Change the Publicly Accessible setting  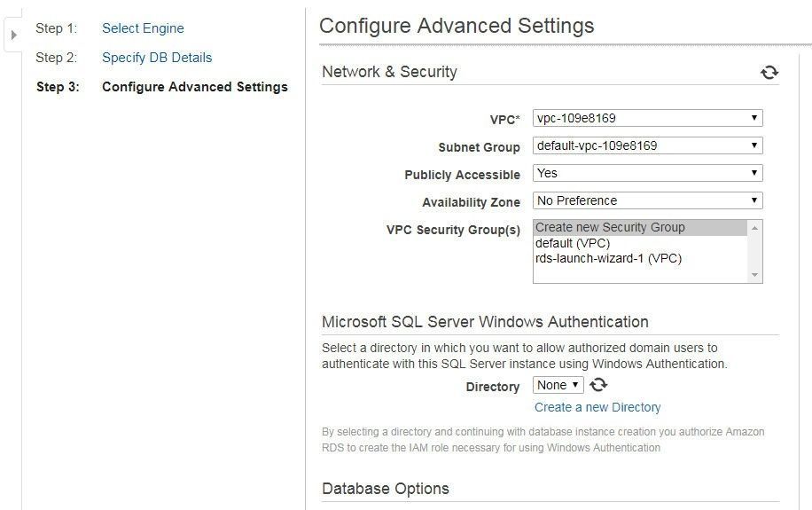(647, 173)
